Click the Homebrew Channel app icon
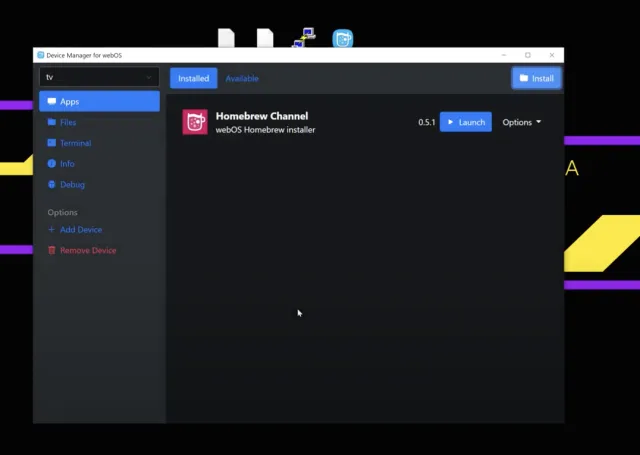The width and height of the screenshot is (640, 455). pyautogui.click(x=195, y=122)
